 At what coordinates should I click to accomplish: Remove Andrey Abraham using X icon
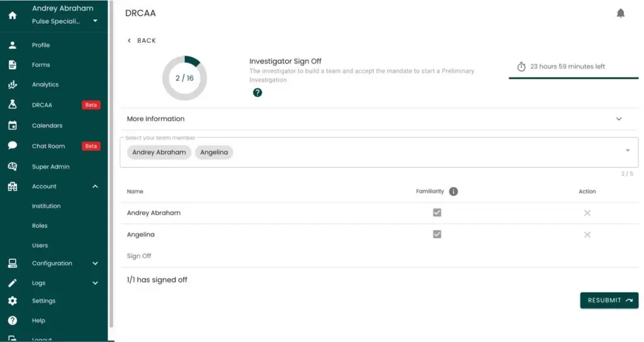[x=587, y=213]
